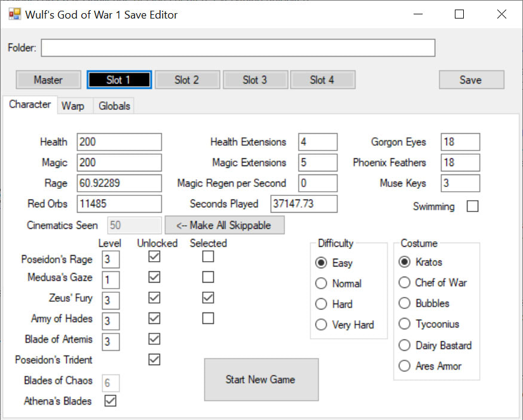This screenshot has width=523, height=420.
Task: Click the Folder path input field
Action: [x=238, y=48]
